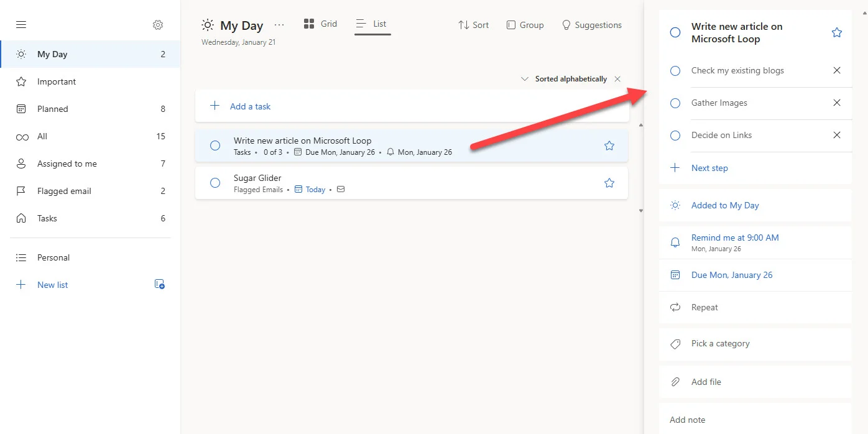This screenshot has height=434, width=868.
Task: Click the sun icon beside My Day sidebar item
Action: tap(21, 54)
